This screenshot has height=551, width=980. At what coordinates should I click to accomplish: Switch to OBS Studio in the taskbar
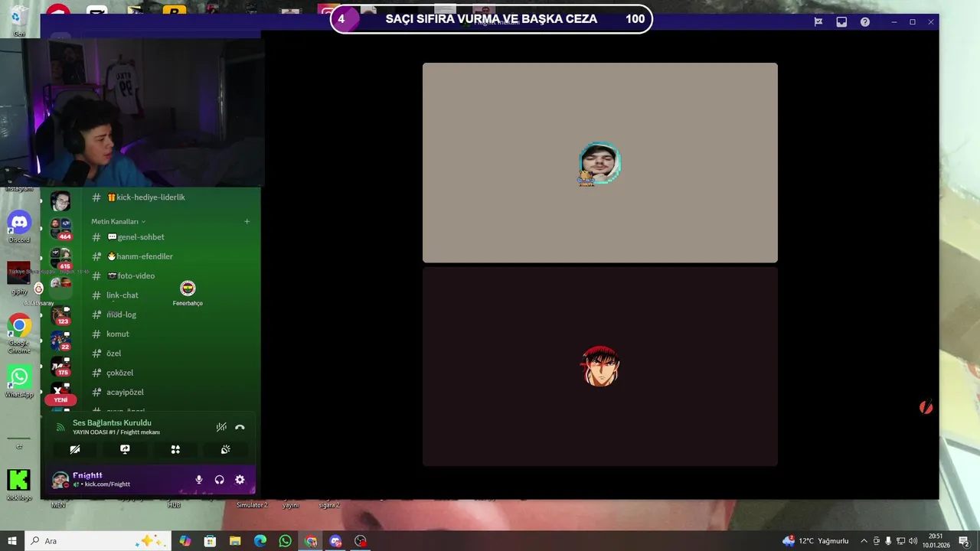(361, 541)
